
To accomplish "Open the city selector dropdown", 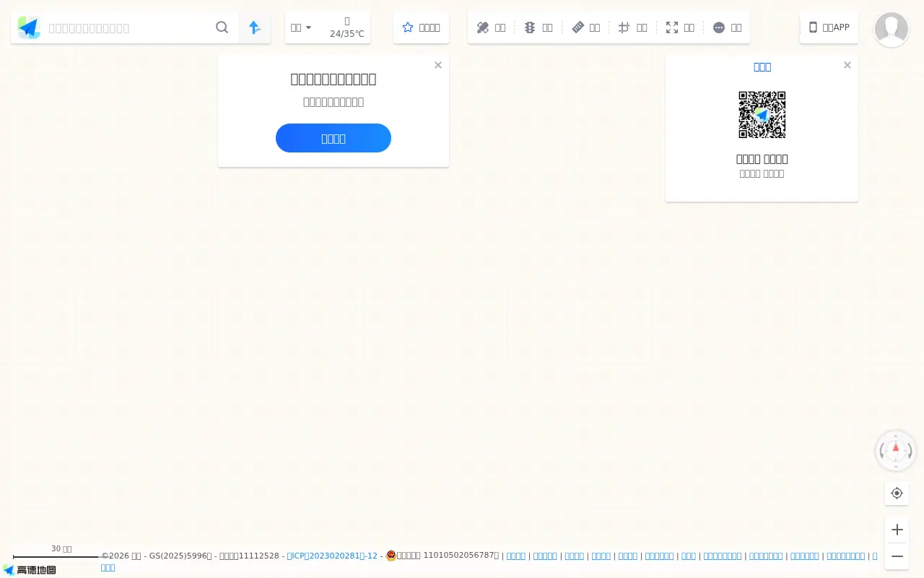I will [x=301, y=27].
